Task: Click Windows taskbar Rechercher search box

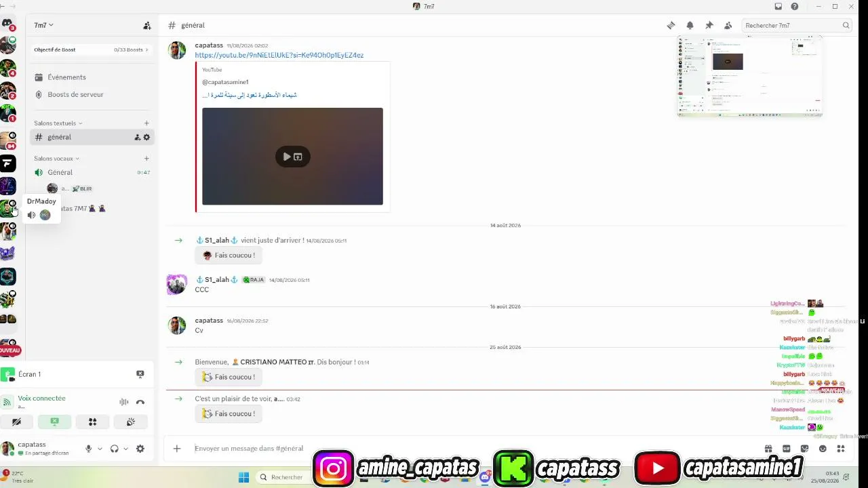Action: pos(285,477)
